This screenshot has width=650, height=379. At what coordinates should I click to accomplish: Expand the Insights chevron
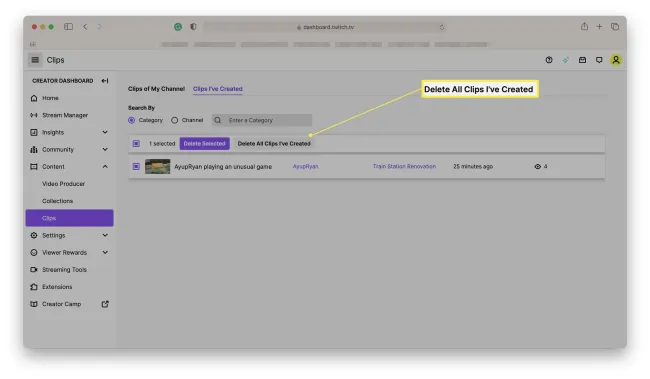[x=105, y=132]
